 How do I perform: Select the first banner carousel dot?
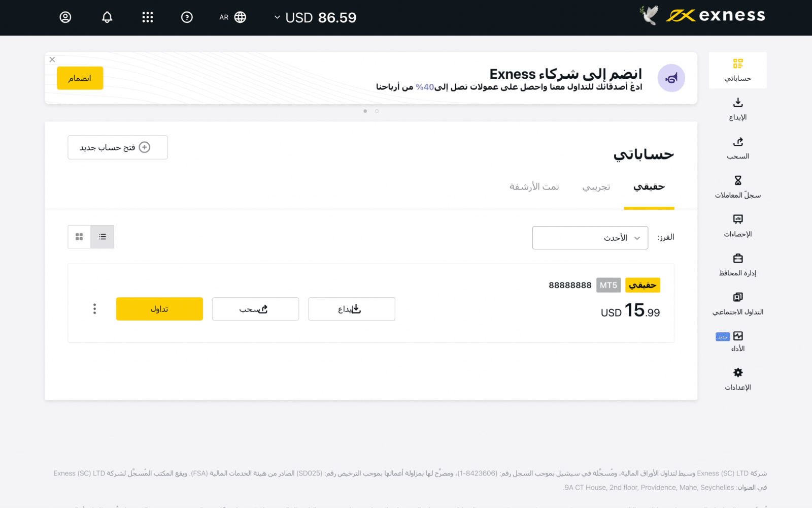[365, 111]
